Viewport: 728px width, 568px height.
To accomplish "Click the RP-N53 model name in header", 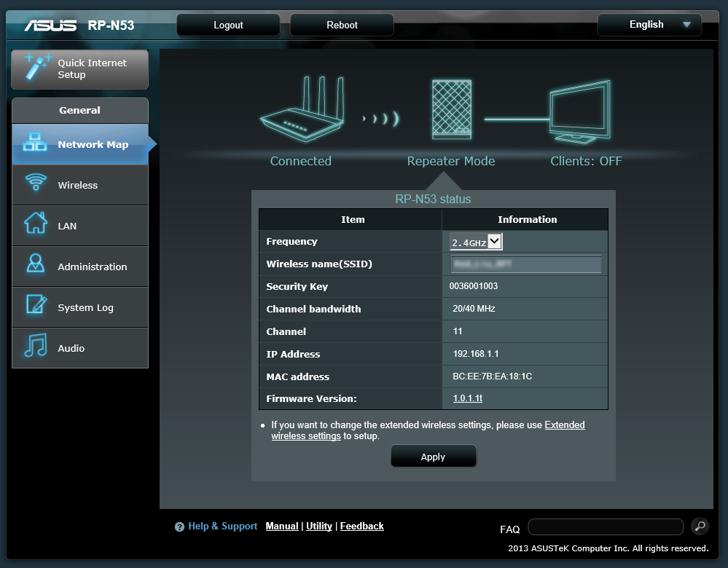I will 111,25.
